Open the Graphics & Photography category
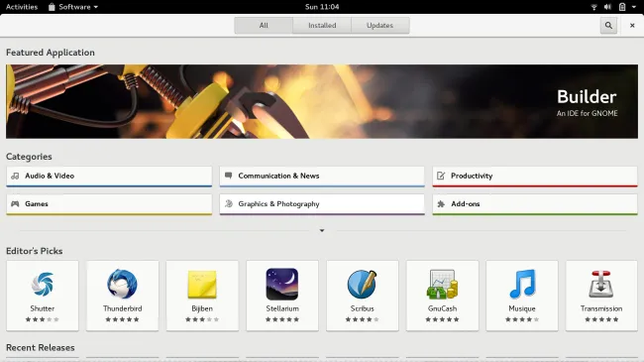Viewport: 644px width, 362px height. 322,204
